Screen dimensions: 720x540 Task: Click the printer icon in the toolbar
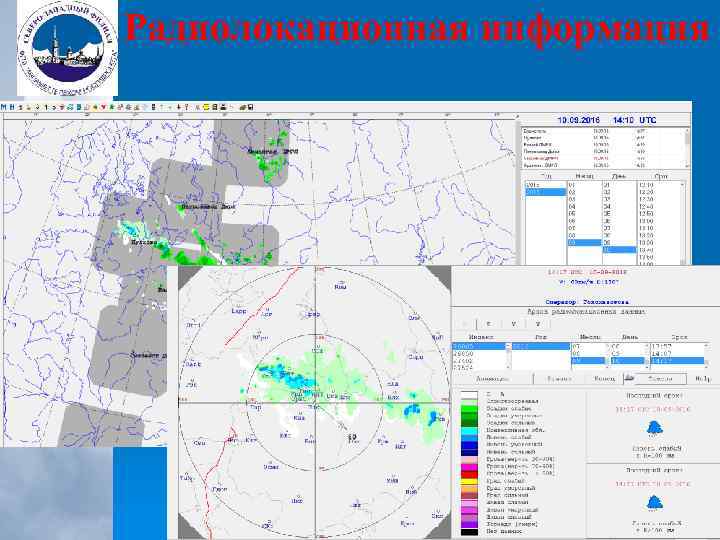click(222, 107)
